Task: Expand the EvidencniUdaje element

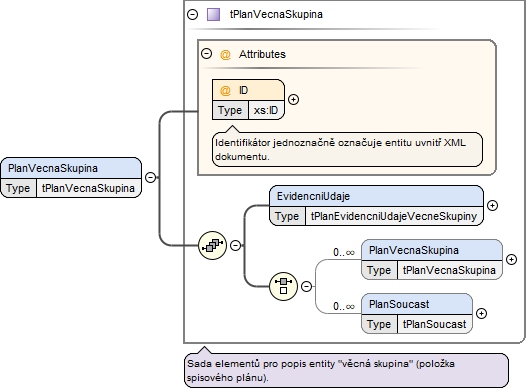Action: 492,205
